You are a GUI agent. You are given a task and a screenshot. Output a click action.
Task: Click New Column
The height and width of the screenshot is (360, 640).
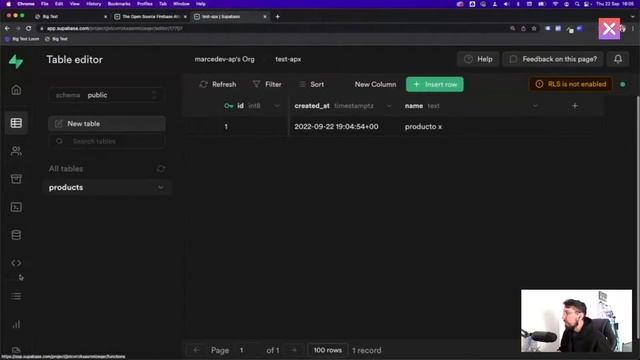pyautogui.click(x=375, y=84)
